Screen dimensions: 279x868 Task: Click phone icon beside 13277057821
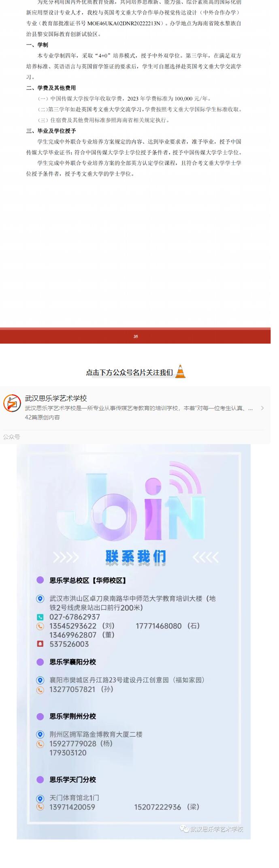(x=40, y=690)
